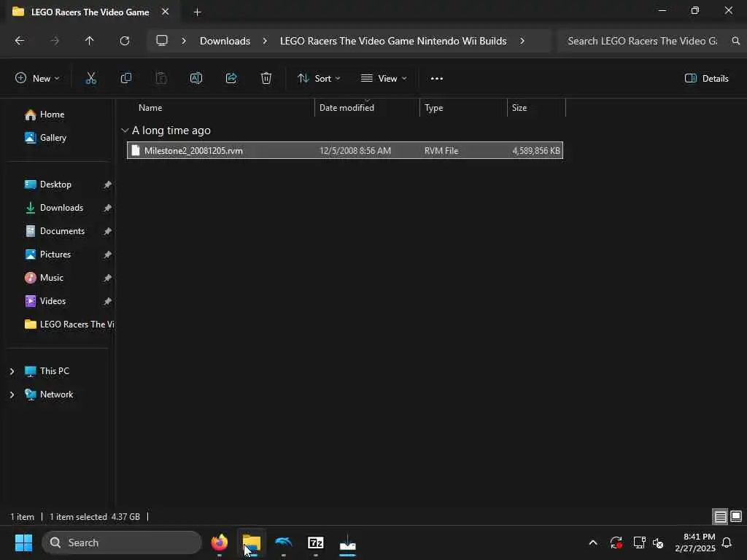Toggle the Details pane button
The height and width of the screenshot is (560, 747).
[706, 79]
